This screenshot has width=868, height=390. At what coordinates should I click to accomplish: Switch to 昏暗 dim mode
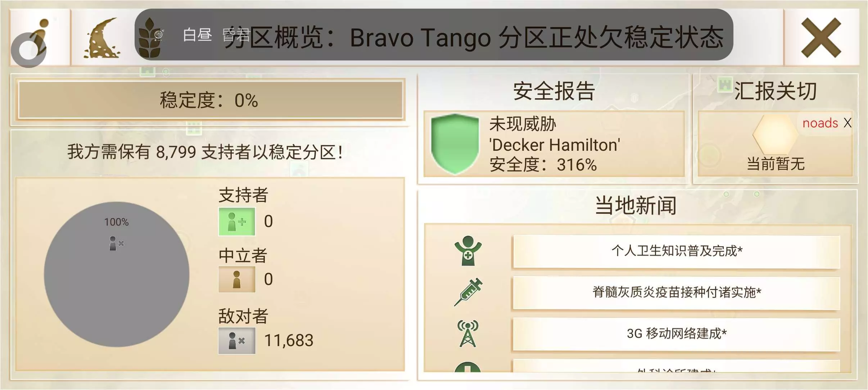(x=236, y=35)
